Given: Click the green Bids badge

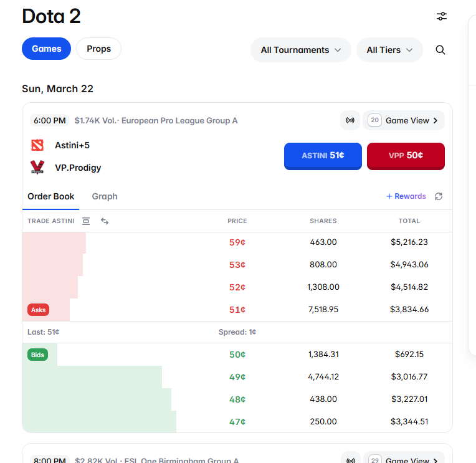Looking at the screenshot, I should [37, 355].
